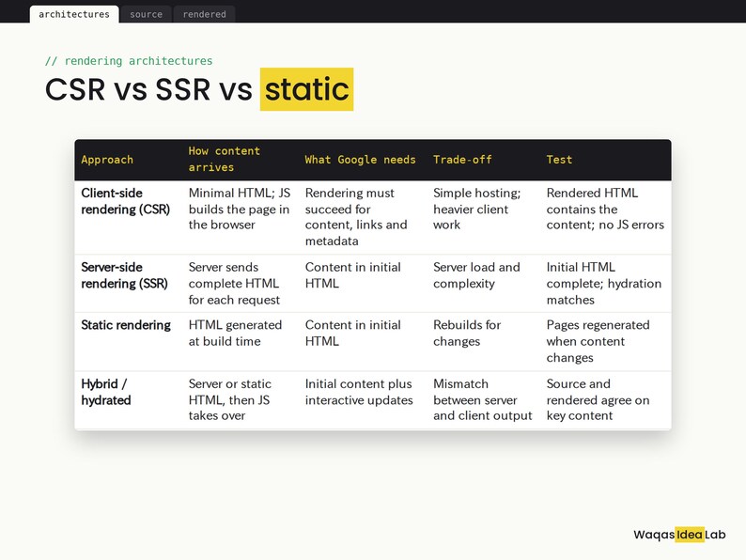Click cell 'Rendering must succeed for content, links and metadata'

point(356,217)
